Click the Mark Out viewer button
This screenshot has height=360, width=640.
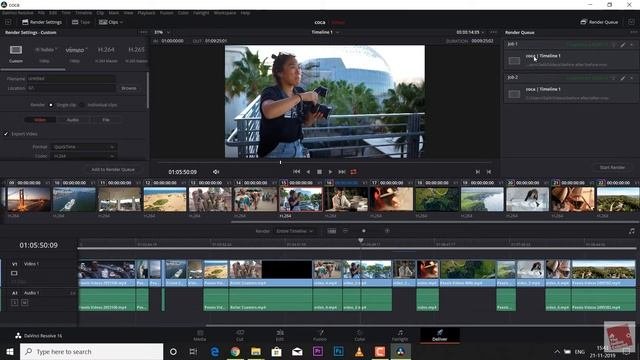489,172
